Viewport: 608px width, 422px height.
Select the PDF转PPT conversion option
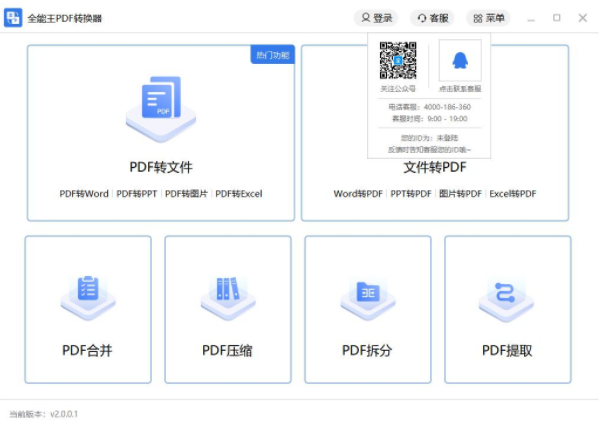point(137,193)
